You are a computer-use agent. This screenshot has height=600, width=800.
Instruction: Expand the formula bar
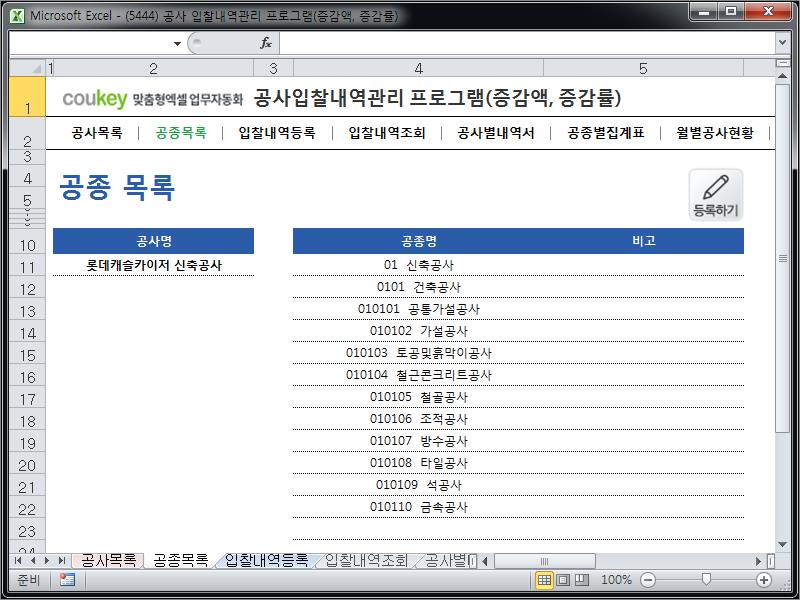(x=782, y=43)
